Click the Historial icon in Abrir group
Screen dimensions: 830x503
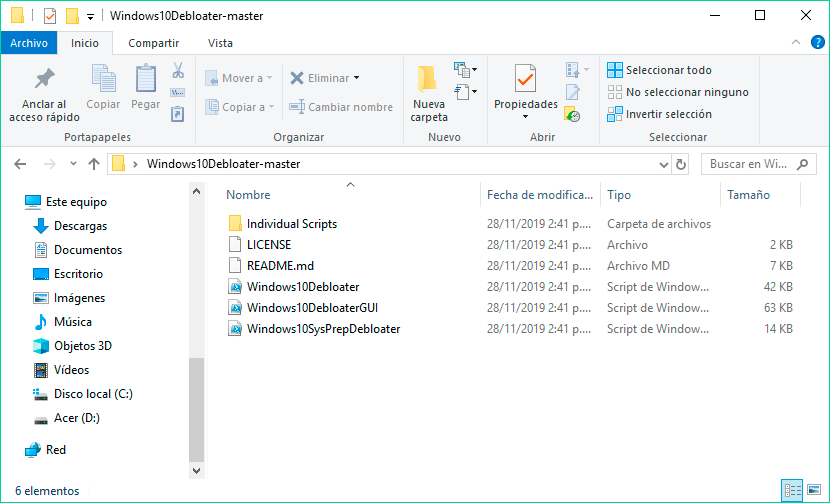[572, 114]
